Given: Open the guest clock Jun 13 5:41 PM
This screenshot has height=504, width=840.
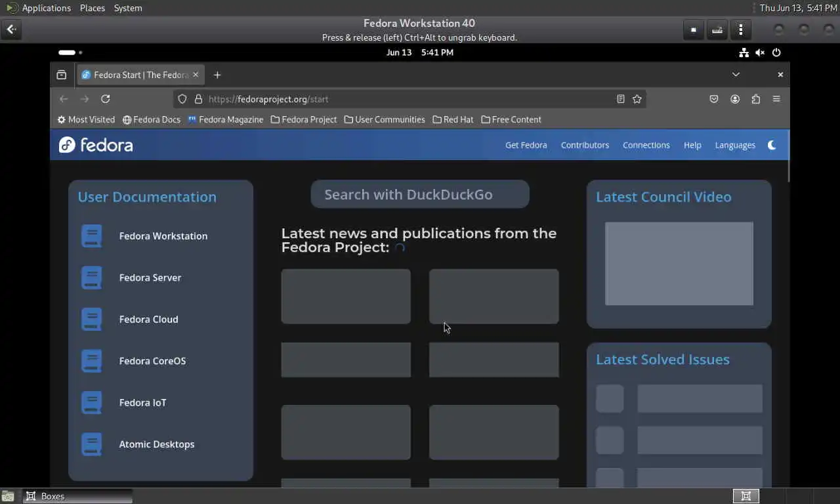Looking at the screenshot, I should [x=420, y=52].
